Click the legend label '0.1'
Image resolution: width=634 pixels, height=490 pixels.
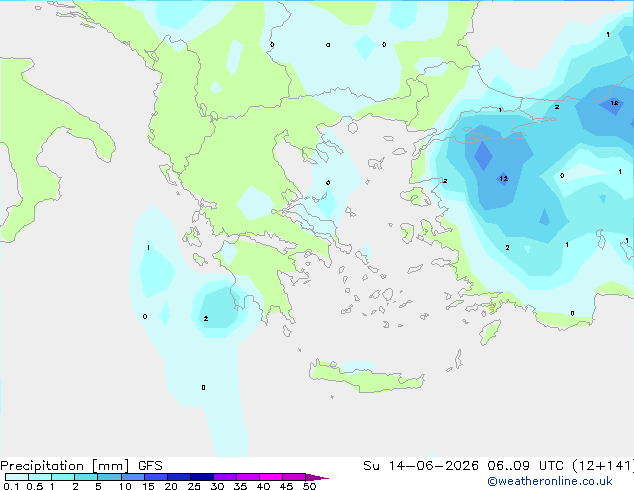11,486
